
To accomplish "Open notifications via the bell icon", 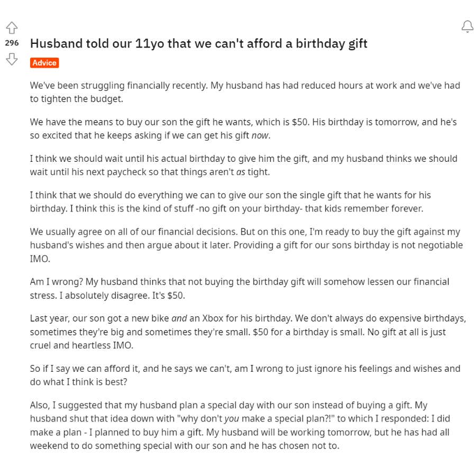I will (x=467, y=26).
